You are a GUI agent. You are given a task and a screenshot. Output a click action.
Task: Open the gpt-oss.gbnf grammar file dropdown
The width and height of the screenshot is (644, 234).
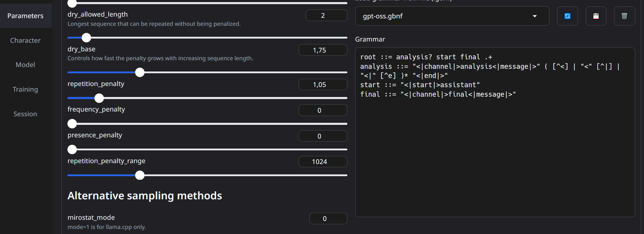click(x=452, y=16)
